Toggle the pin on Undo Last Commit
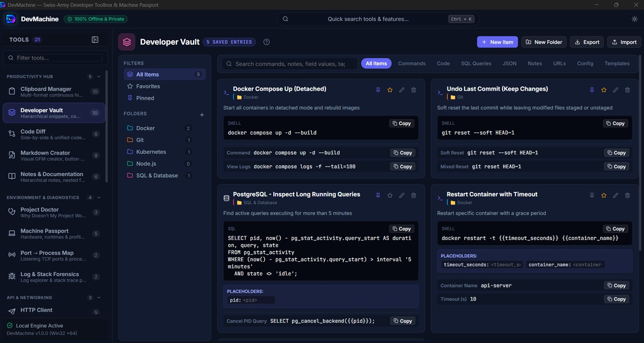The image size is (644, 343). point(592,90)
